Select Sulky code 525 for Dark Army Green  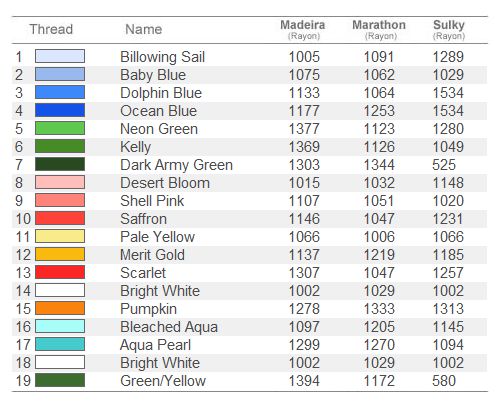point(444,165)
